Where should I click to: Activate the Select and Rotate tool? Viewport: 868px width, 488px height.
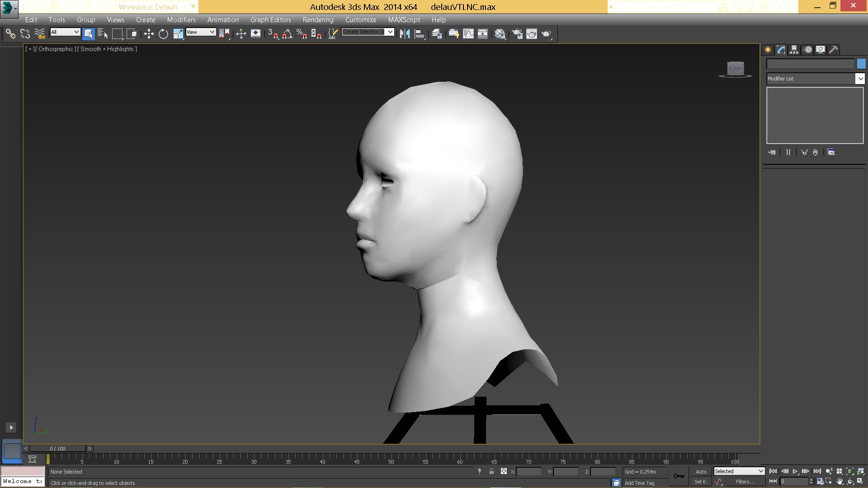click(163, 34)
